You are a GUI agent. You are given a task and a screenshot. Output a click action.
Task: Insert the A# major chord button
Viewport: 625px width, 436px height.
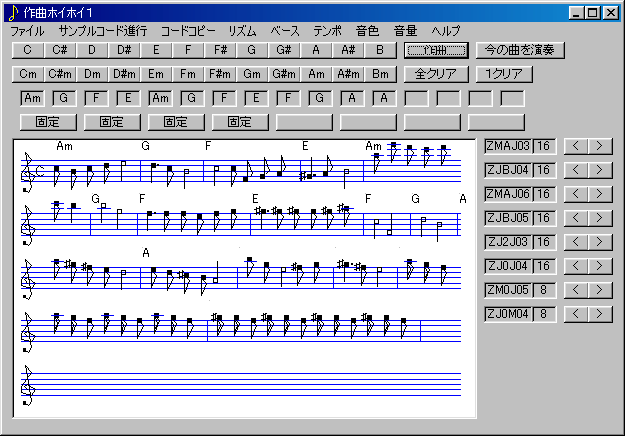tap(348, 50)
